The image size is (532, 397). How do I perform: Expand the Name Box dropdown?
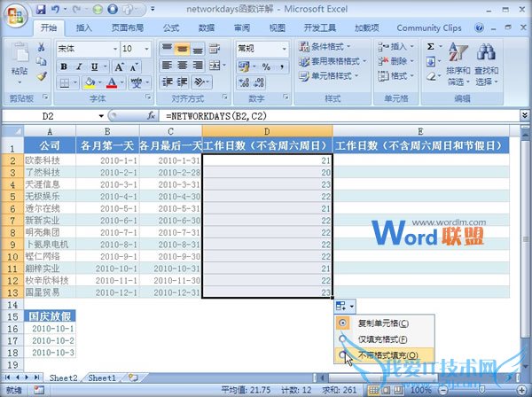(101, 116)
